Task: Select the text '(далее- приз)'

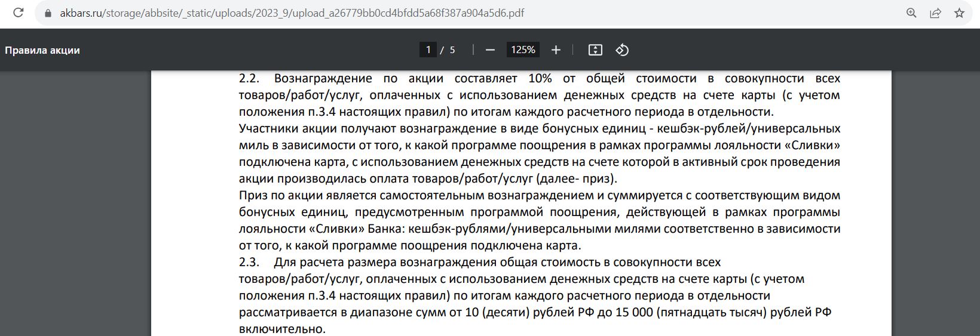Action: click(575, 178)
